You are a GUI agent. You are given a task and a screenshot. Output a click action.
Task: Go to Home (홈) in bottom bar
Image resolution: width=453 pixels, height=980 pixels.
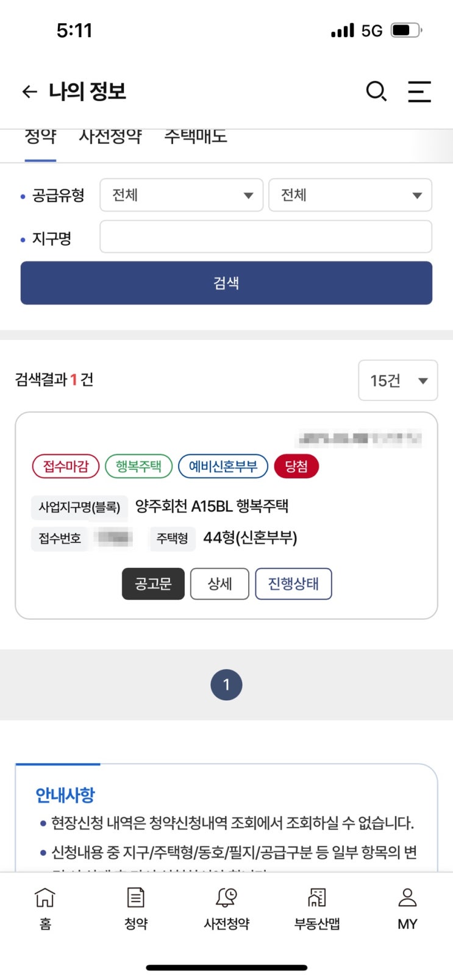[x=45, y=907]
